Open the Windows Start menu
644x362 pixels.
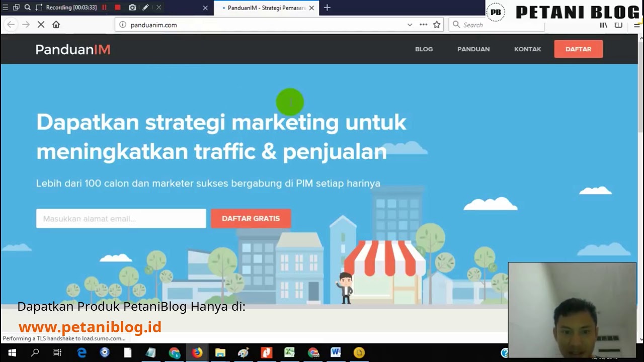click(x=12, y=353)
